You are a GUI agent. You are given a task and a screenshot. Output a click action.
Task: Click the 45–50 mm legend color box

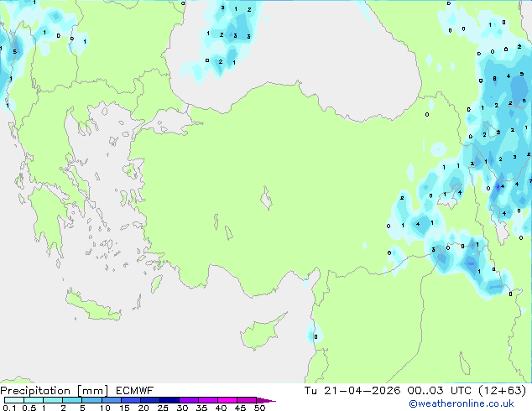tap(247, 400)
